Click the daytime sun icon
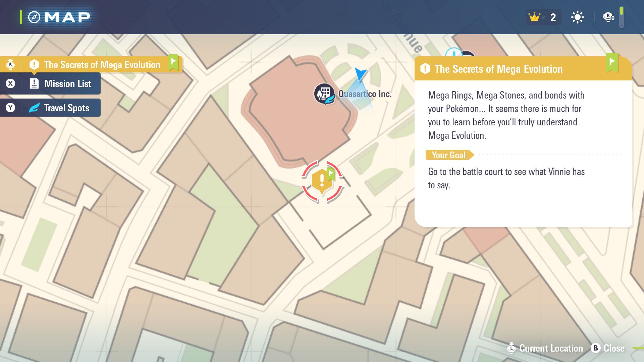This screenshot has width=644, height=362. tap(577, 17)
